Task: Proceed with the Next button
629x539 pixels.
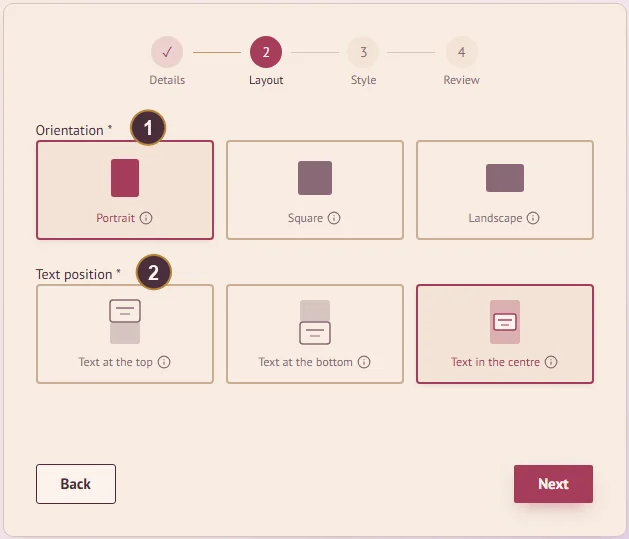Action: pos(553,484)
